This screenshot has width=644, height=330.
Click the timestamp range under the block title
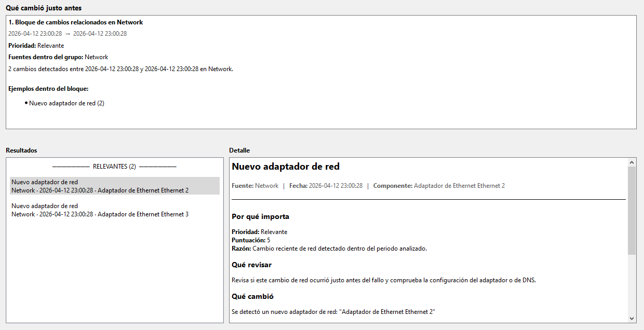pyautogui.click(x=68, y=34)
